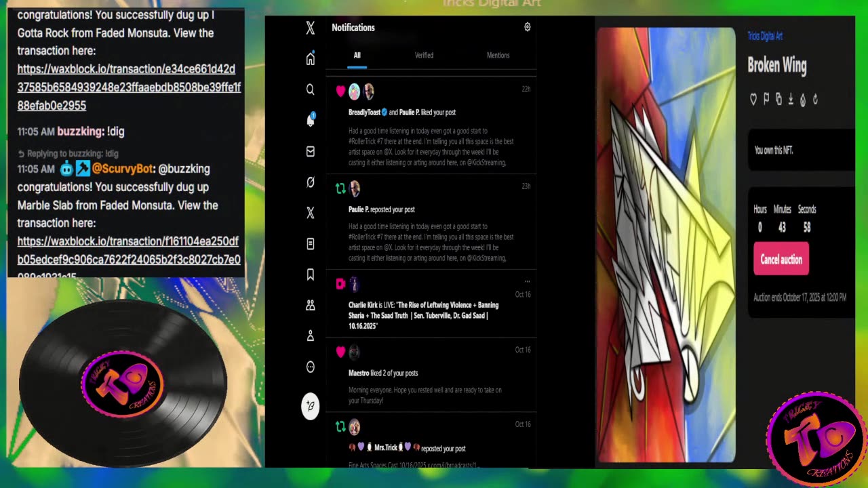
Task: Click the Notifications heading
Action: [x=353, y=28]
